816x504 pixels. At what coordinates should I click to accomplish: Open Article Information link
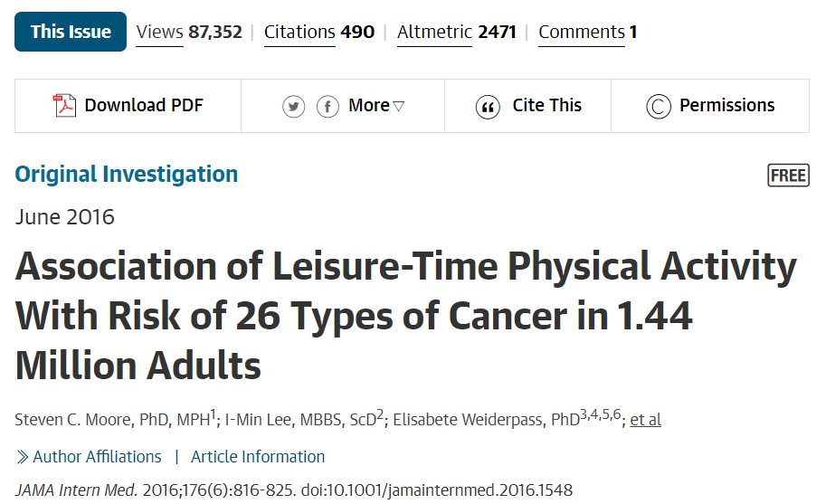click(x=258, y=457)
